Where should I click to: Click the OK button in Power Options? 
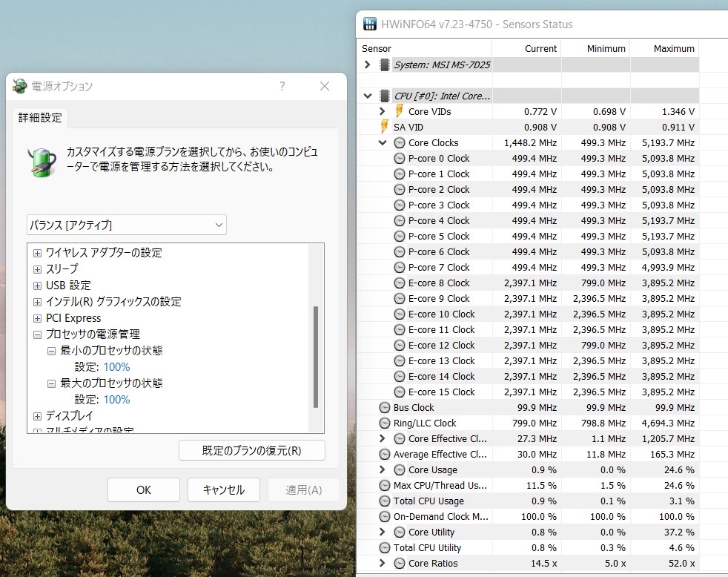pos(144,489)
